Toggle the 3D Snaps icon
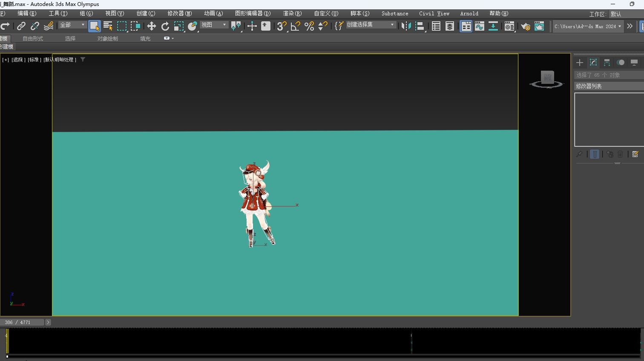Image resolution: width=644 pixels, height=361 pixels. click(x=282, y=26)
